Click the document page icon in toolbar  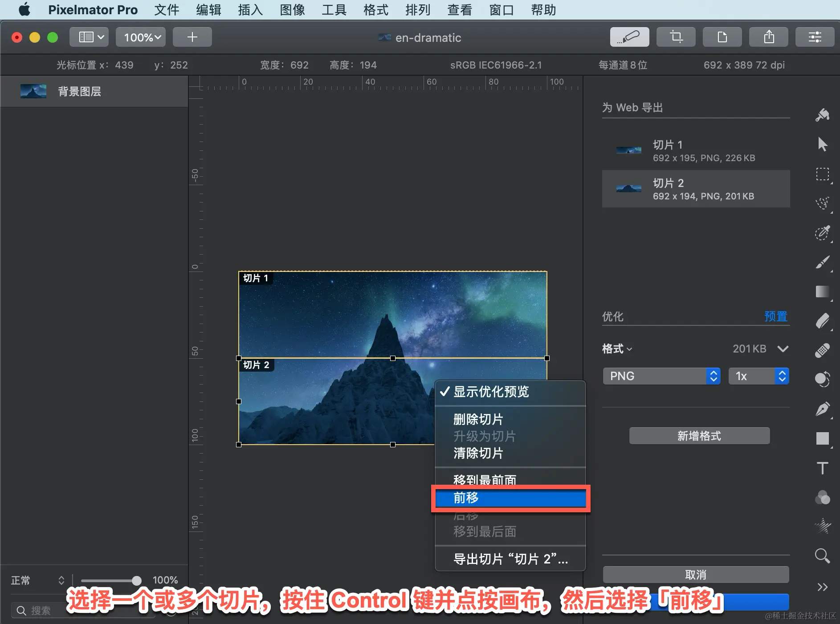pyautogui.click(x=722, y=37)
